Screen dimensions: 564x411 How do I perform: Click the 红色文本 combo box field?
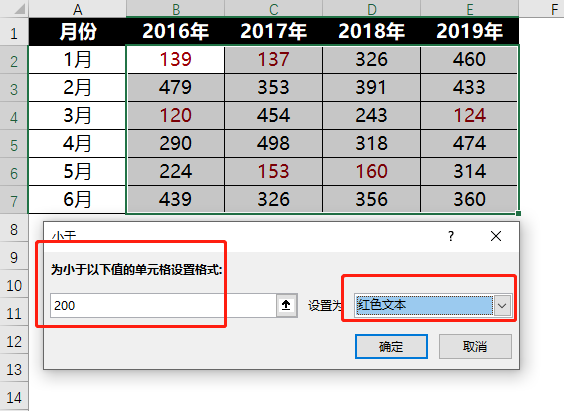tap(433, 305)
